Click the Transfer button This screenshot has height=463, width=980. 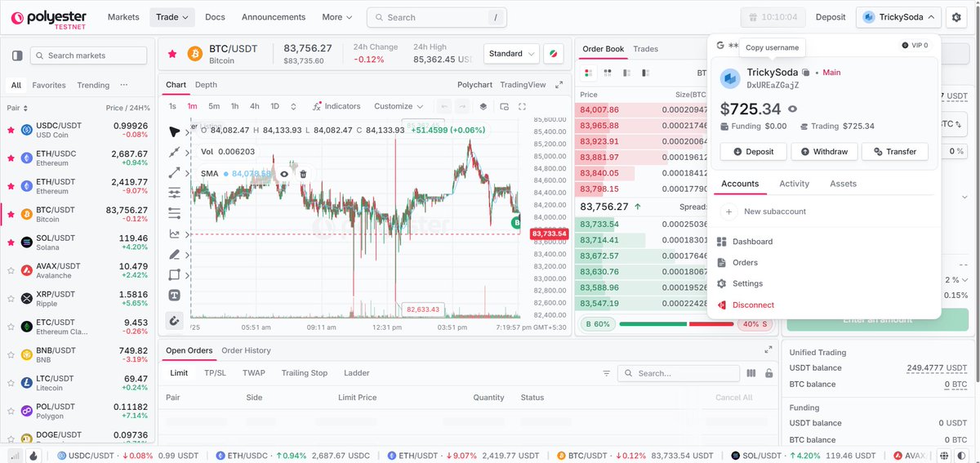(894, 151)
